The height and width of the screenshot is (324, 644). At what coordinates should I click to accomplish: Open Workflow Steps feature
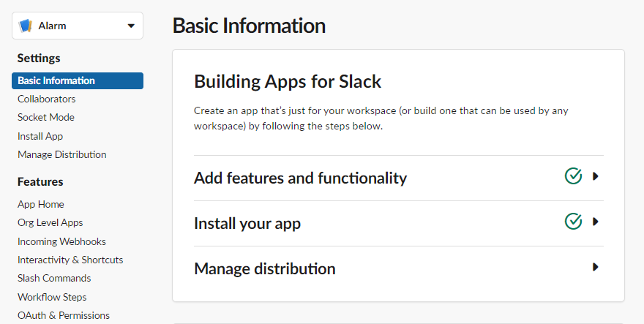[52, 297]
